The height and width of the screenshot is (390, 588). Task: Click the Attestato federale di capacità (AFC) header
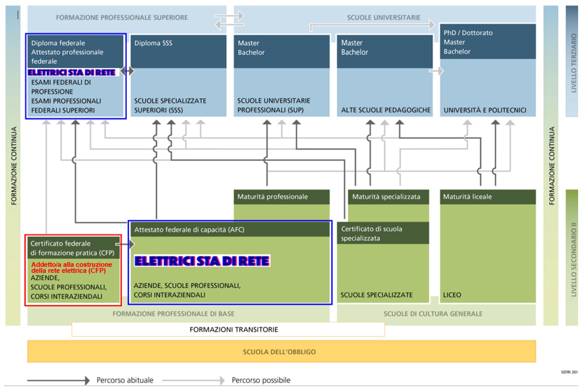point(230,230)
